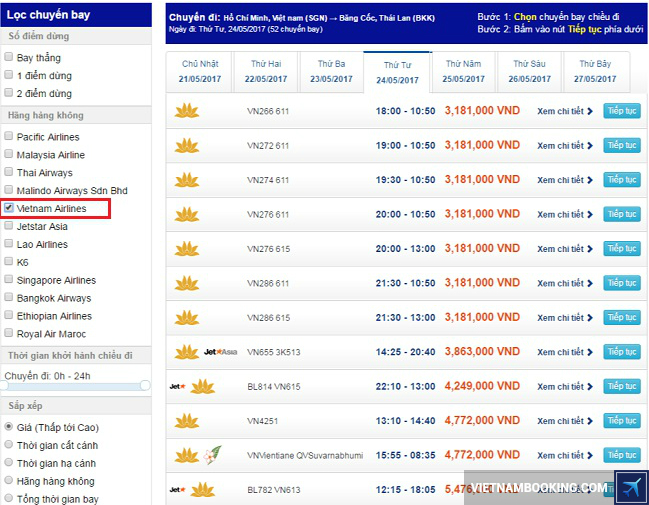The image size is (649, 505).
Task: Check the Bay thẳng filter
Action: tap(8, 57)
